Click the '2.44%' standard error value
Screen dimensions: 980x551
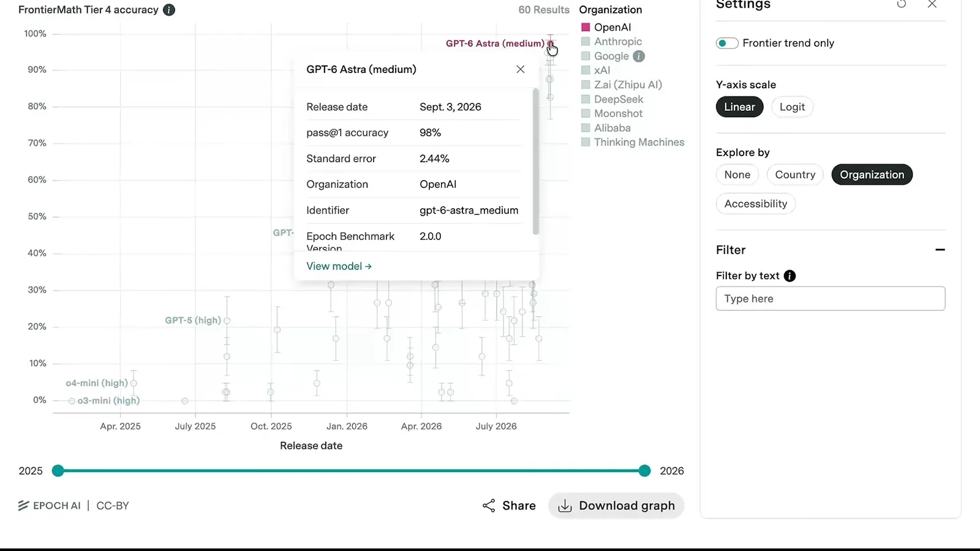tap(434, 159)
